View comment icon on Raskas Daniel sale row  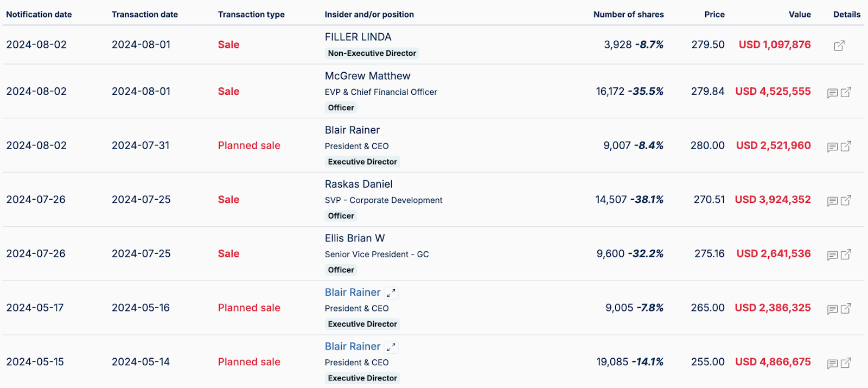click(x=831, y=200)
